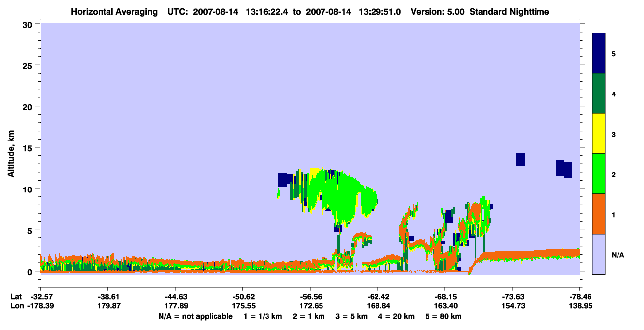
Task: Click the bright green level 2 color swatch
Action: click(599, 174)
